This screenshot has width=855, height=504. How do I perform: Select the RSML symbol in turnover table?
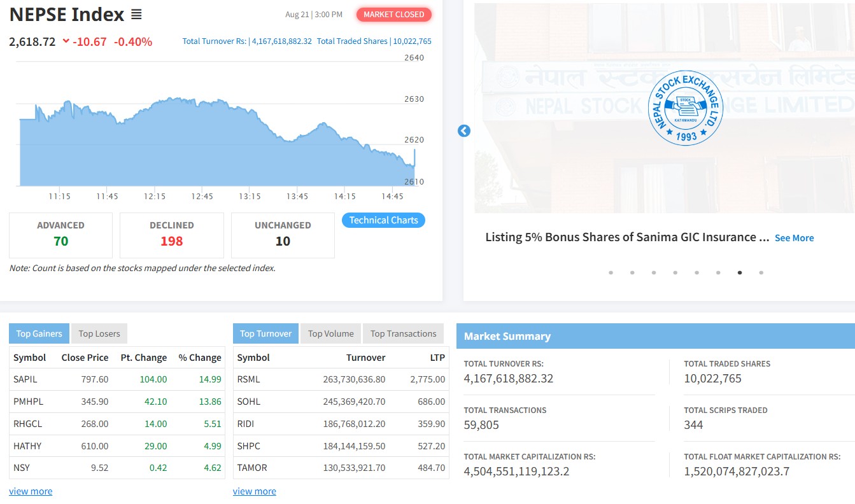tap(249, 379)
